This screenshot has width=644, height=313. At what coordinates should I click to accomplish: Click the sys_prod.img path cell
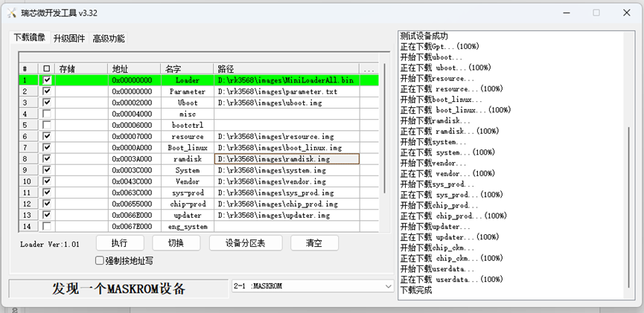coord(287,193)
